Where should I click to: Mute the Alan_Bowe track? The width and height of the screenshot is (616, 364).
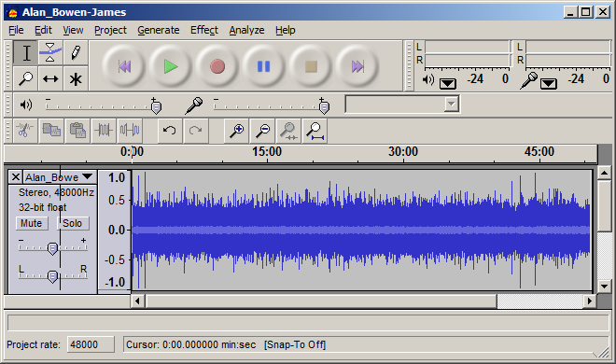click(x=32, y=223)
